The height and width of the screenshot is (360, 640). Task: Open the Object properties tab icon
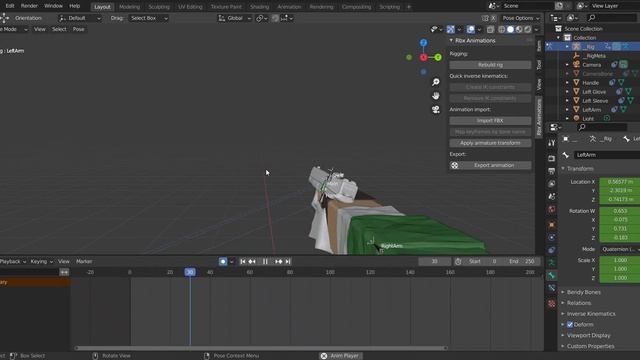click(551, 224)
